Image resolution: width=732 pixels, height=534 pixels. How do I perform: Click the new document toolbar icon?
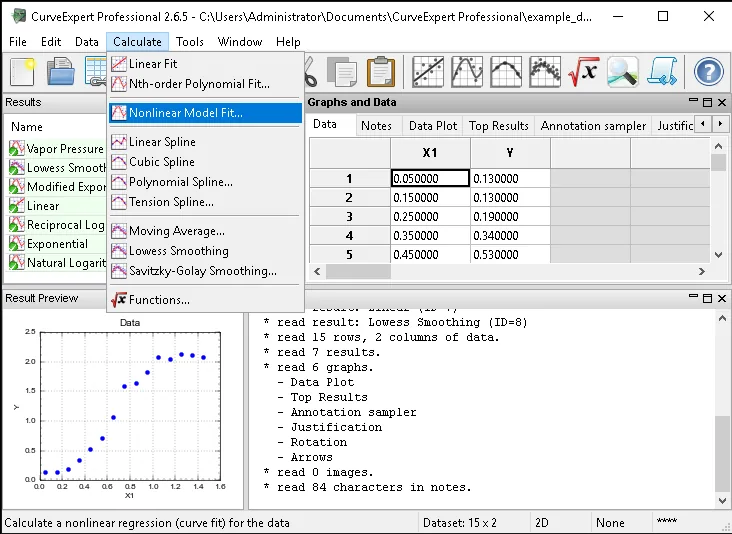[x=22, y=72]
